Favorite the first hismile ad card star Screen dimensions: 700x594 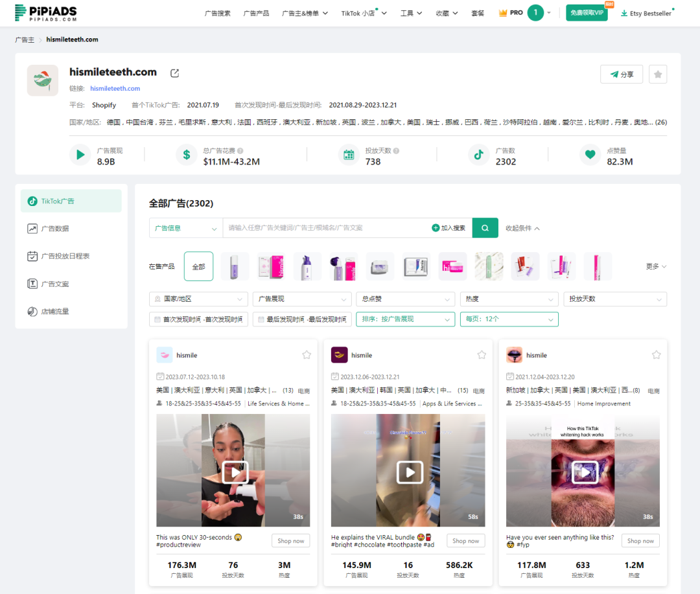(x=306, y=355)
